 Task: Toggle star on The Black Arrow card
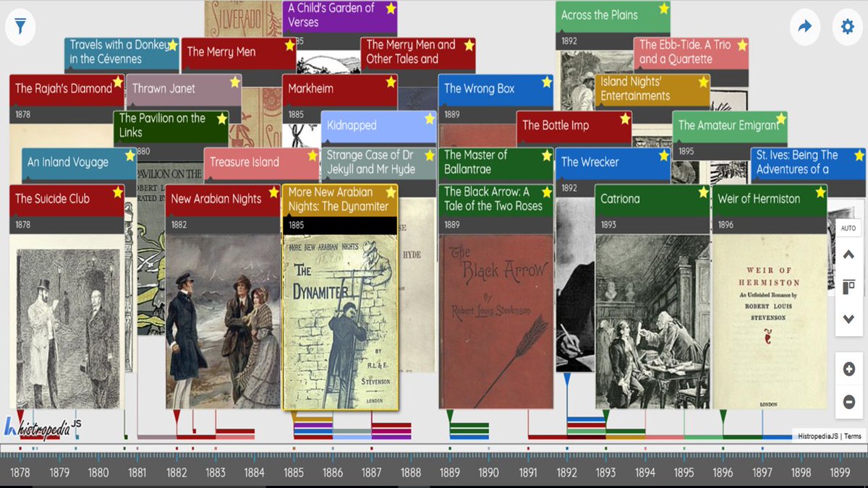(x=547, y=192)
